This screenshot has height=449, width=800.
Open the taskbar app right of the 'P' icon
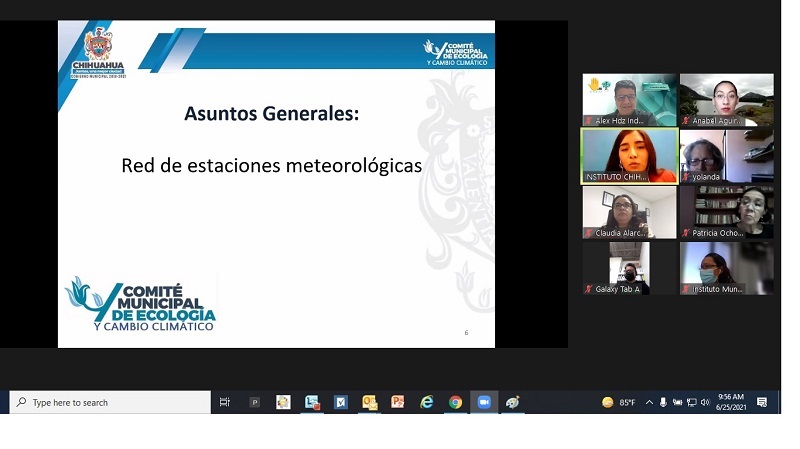pyautogui.click(x=283, y=402)
